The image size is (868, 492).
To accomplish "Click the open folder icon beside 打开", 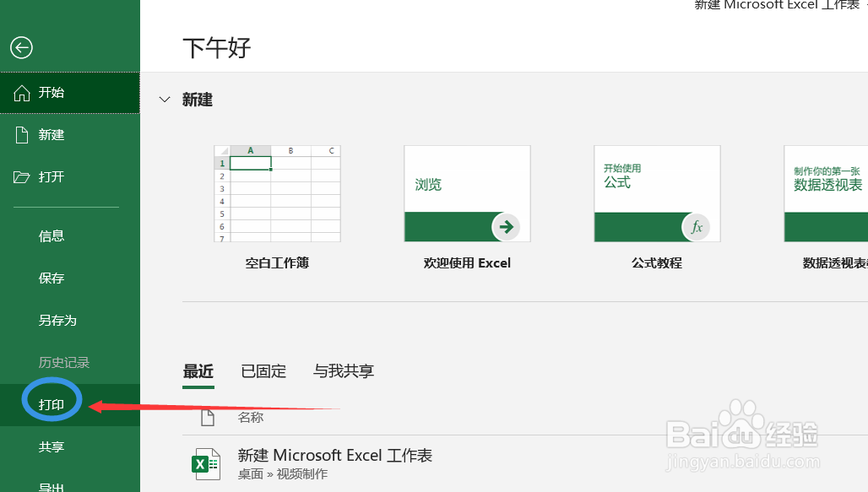I will tap(22, 177).
